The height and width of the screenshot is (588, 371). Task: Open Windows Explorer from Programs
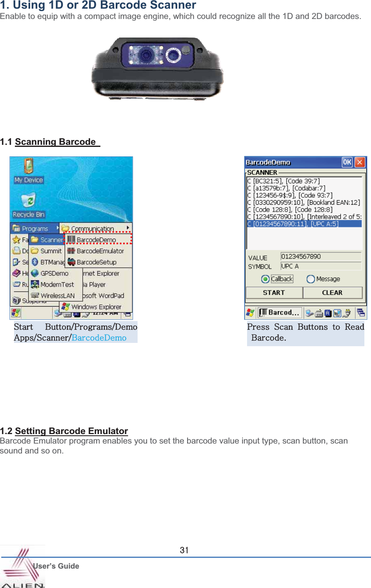click(96, 307)
